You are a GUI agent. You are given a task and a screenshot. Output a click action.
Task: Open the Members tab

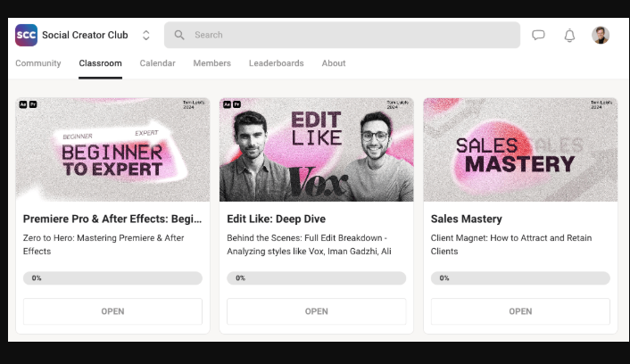click(211, 63)
